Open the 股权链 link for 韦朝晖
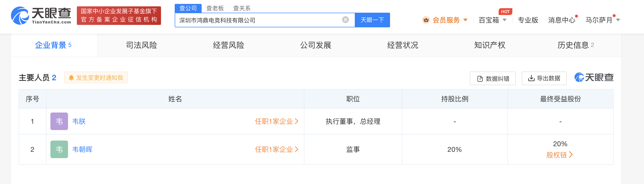This screenshot has width=644, height=184. [560, 155]
